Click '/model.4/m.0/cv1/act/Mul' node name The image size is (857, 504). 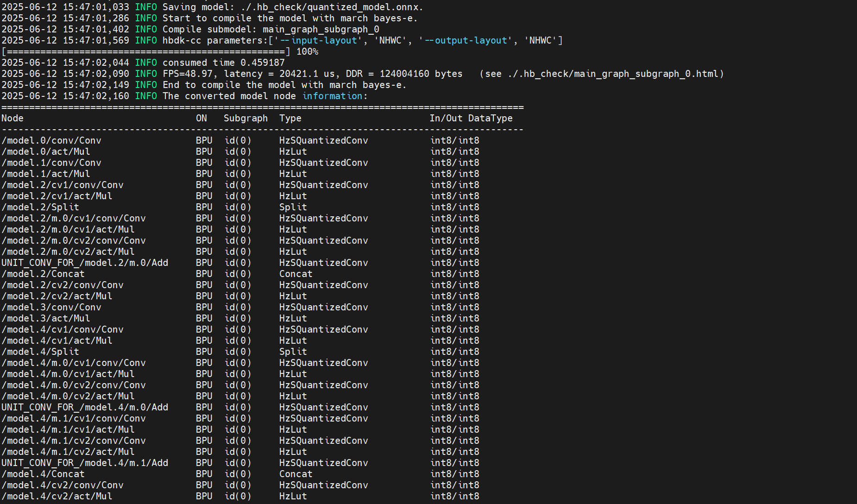(x=68, y=374)
